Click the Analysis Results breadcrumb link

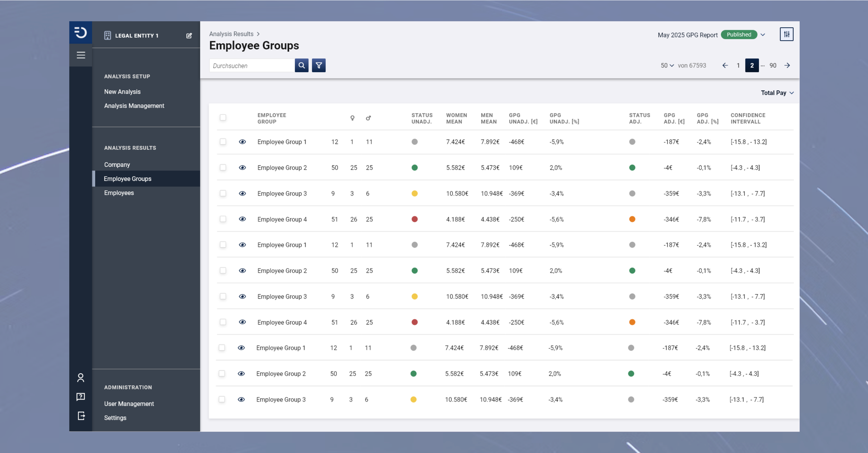[231, 34]
